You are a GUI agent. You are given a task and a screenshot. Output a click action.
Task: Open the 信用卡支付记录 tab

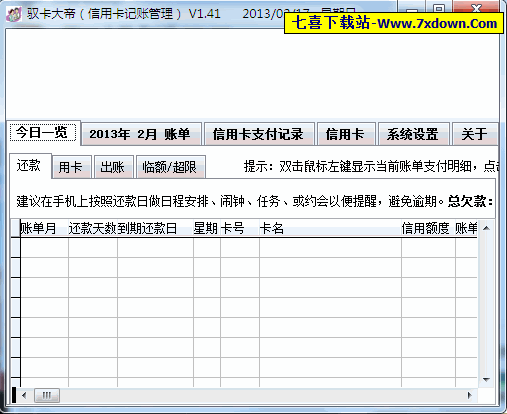point(259,134)
